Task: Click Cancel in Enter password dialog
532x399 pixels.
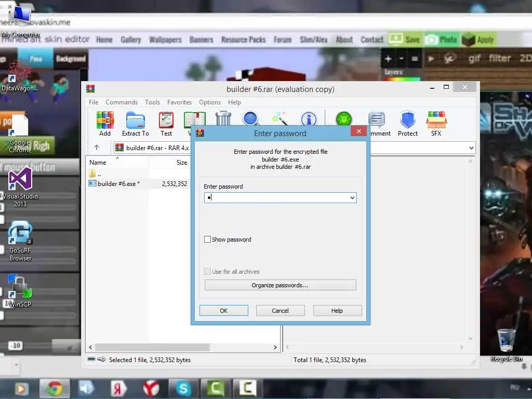Action: click(x=280, y=311)
